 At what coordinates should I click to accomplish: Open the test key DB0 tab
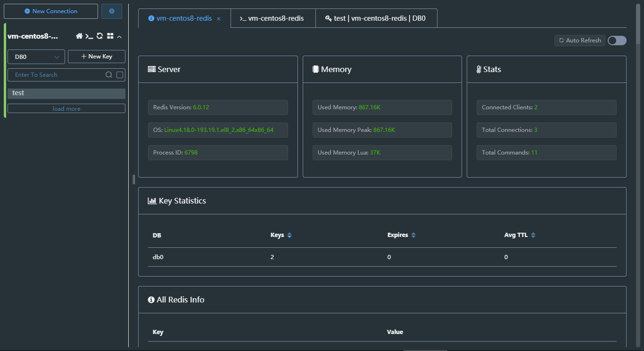coord(376,18)
